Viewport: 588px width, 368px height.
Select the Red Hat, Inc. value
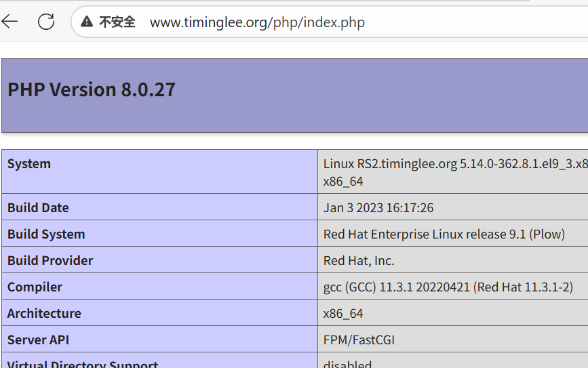pos(359,260)
